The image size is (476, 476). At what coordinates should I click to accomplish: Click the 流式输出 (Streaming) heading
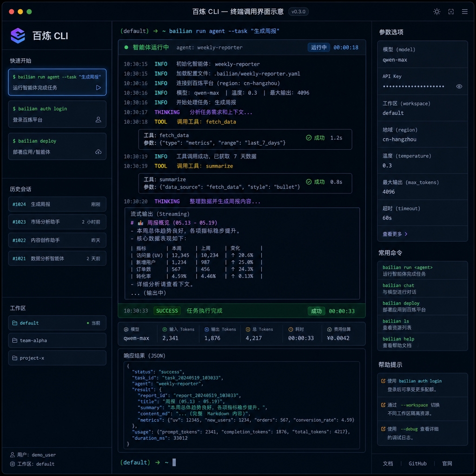click(160, 214)
